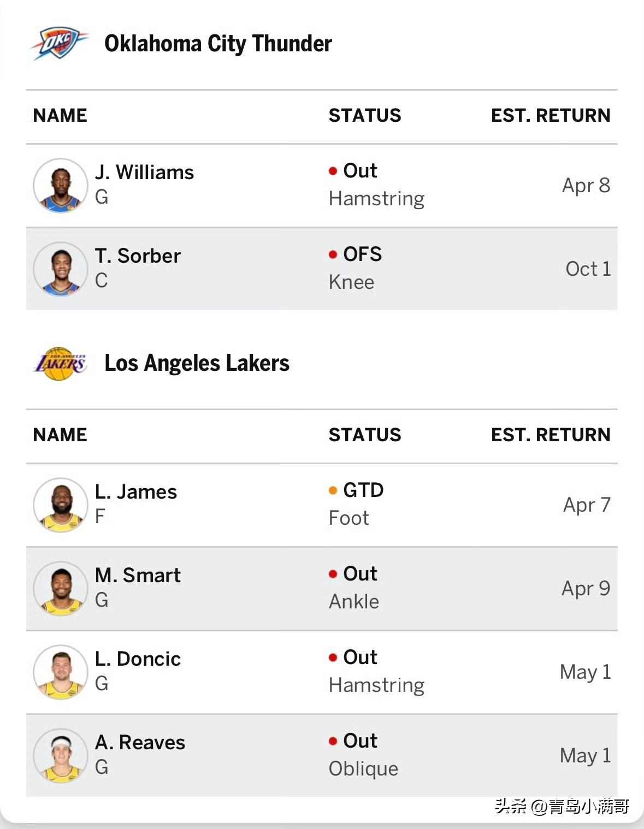Image resolution: width=644 pixels, height=829 pixels.
Task: Open the Oklahoma City Thunder team link
Action: [218, 44]
